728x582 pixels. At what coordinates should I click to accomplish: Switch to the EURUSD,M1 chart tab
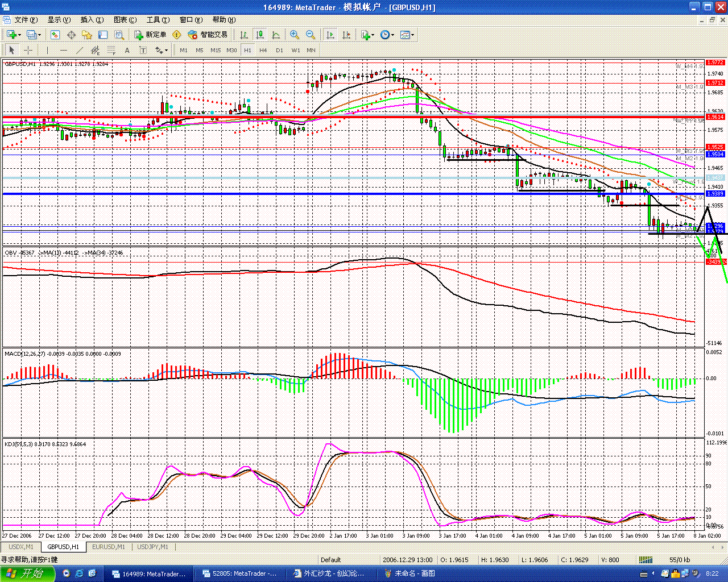pos(109,547)
